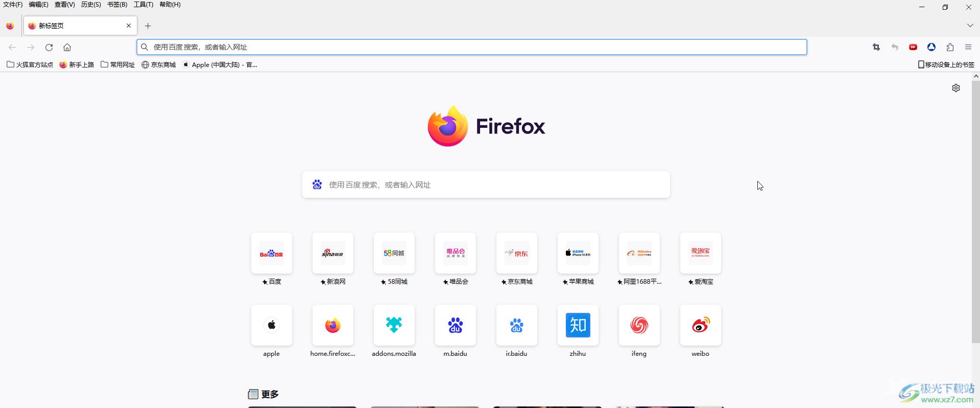
Task: Open the 爱淘宝 shortcut tile
Action: coord(701,253)
